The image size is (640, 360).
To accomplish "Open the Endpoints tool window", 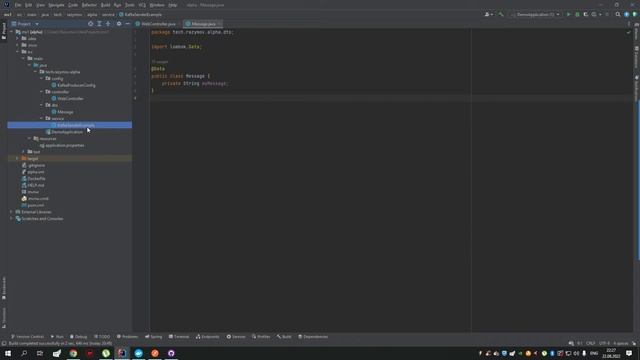I will [208, 337].
